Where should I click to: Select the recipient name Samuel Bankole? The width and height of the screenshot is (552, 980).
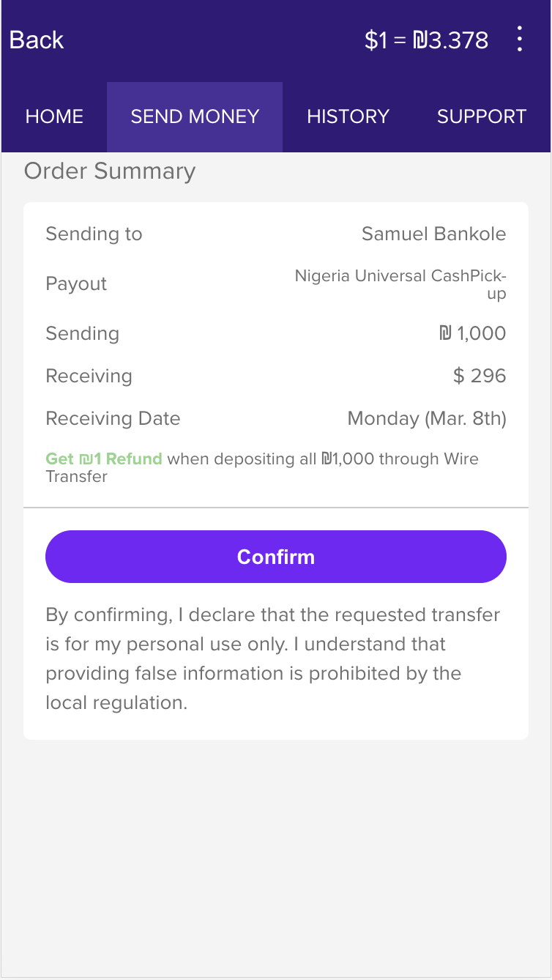coord(433,234)
